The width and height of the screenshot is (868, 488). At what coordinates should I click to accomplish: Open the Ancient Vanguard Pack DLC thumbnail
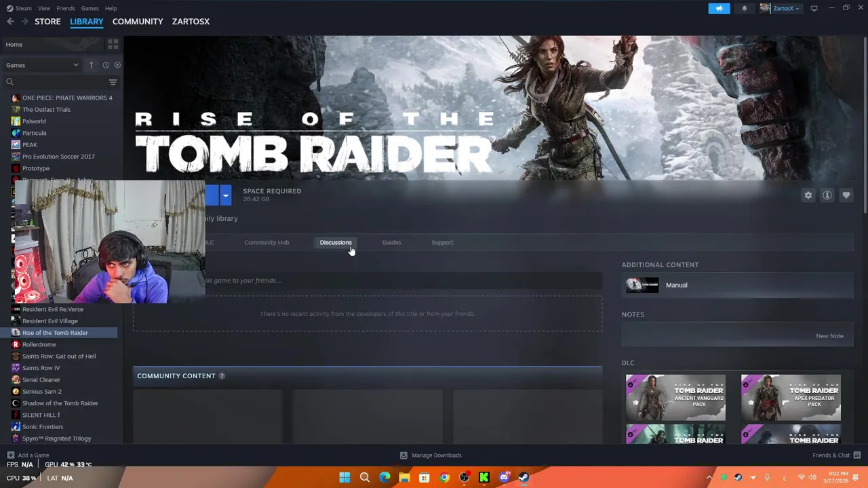(675, 397)
